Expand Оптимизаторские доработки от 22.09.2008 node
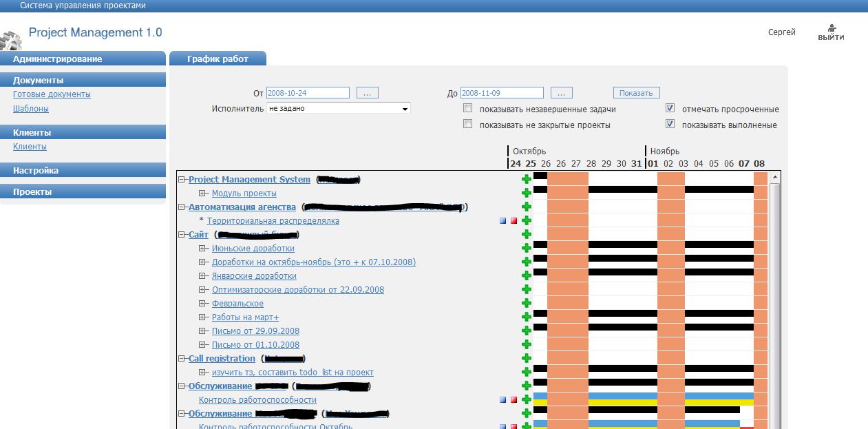This screenshot has height=429, width=868. pyautogui.click(x=203, y=290)
